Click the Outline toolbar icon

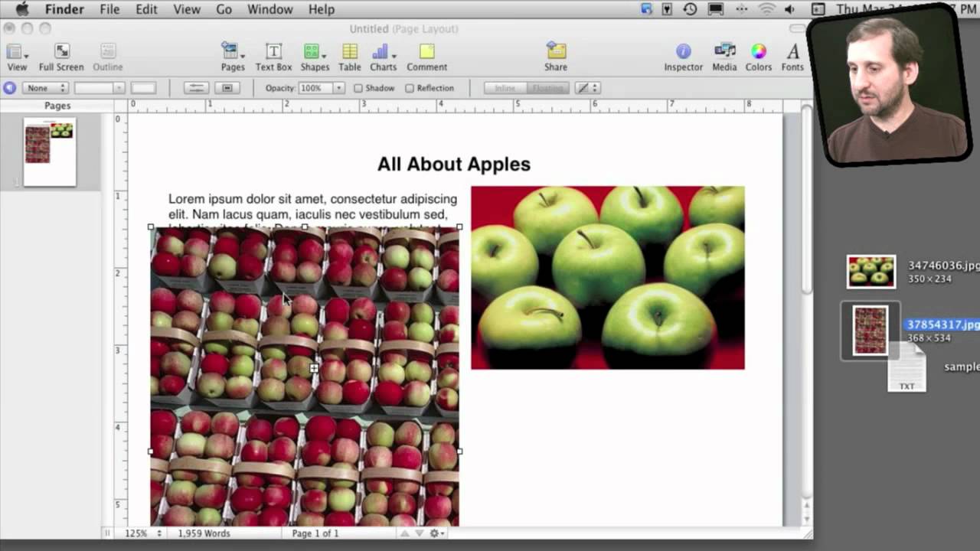pyautogui.click(x=108, y=57)
